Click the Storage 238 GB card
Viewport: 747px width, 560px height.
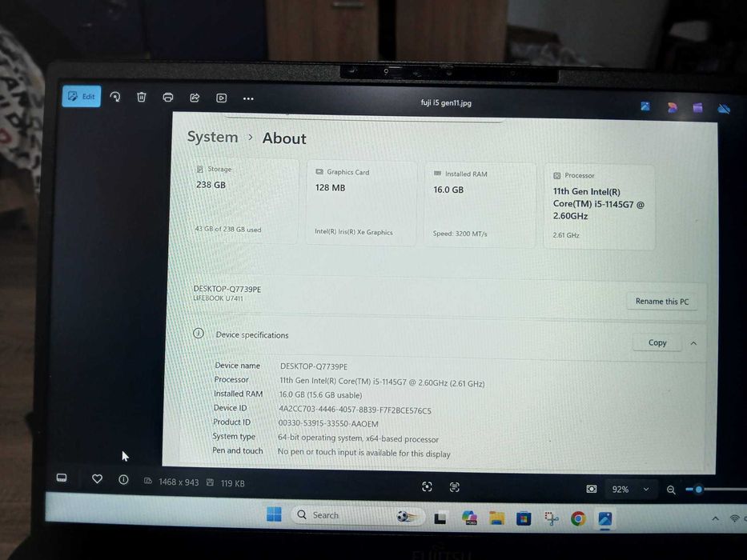click(x=244, y=201)
